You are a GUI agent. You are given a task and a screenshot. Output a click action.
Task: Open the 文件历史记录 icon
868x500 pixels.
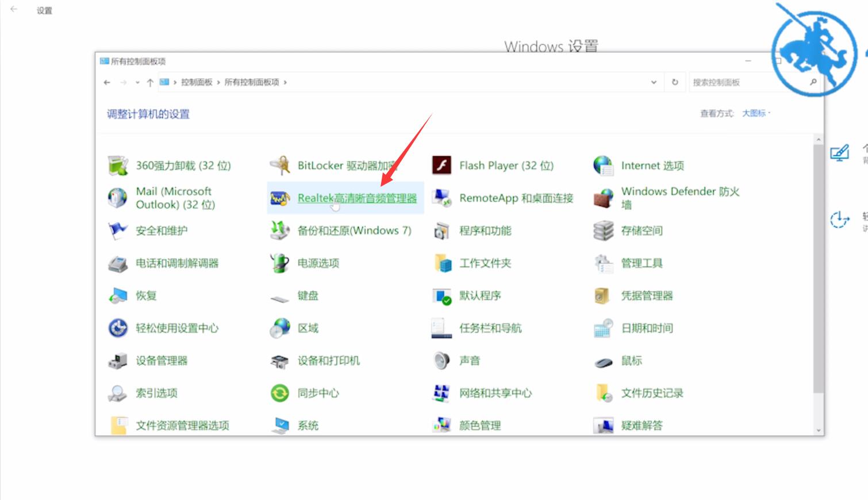[603, 393]
